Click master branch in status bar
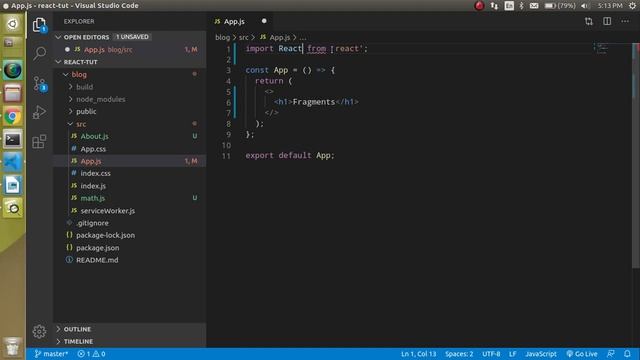Image resolution: width=640 pixels, height=360 pixels. (51, 354)
